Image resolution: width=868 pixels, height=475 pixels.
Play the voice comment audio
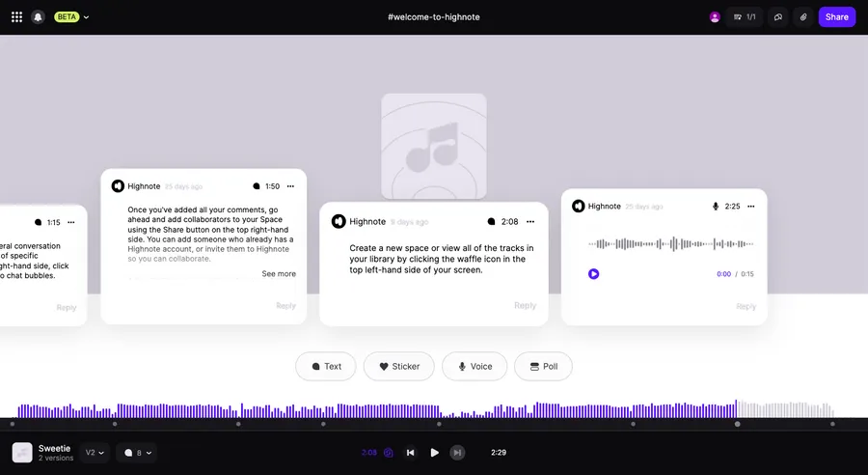point(593,274)
